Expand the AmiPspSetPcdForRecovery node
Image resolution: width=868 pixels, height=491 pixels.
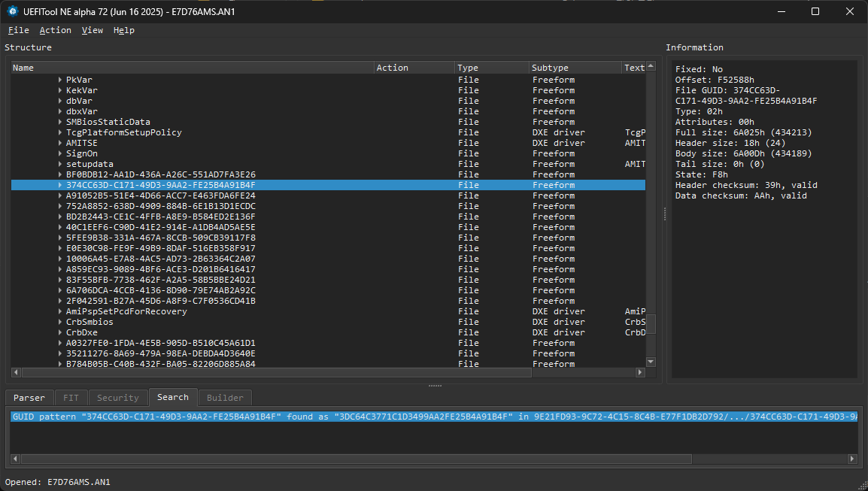coord(59,311)
